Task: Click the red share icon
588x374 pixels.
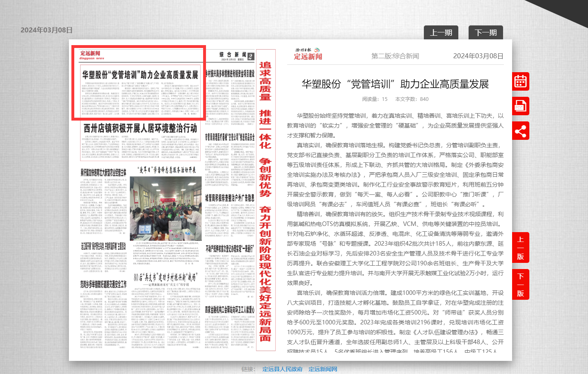Action: pos(520,131)
